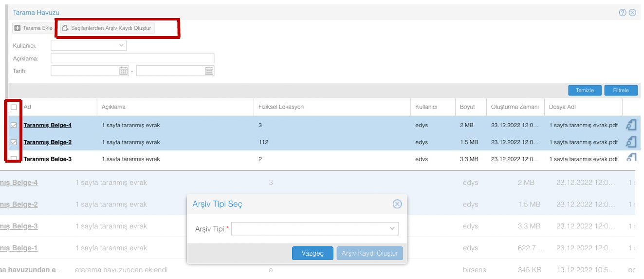The width and height of the screenshot is (644, 279).
Task: Click the Filtrele button
Action: [x=621, y=91]
